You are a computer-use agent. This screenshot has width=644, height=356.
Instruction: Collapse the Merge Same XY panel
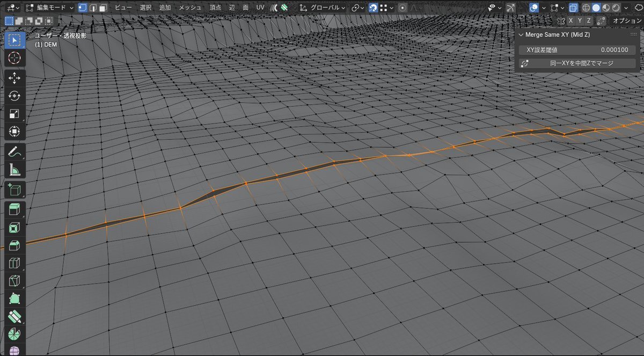(x=521, y=34)
